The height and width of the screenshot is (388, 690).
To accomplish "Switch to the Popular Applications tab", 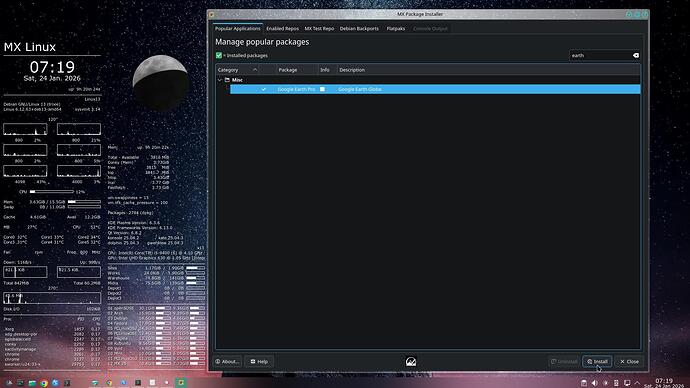I will (x=238, y=29).
